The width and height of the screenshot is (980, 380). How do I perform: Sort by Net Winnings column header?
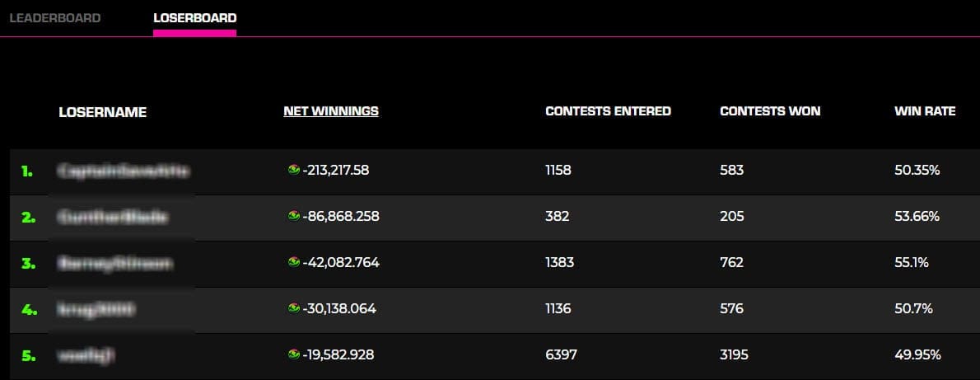(x=331, y=111)
